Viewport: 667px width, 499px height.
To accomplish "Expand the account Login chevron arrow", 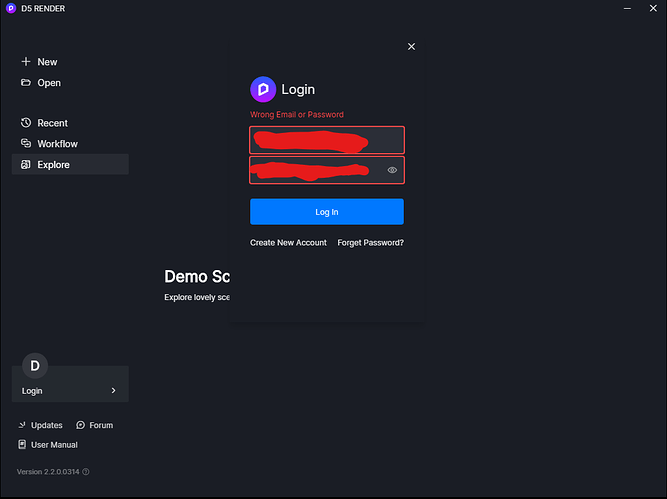I will point(113,391).
